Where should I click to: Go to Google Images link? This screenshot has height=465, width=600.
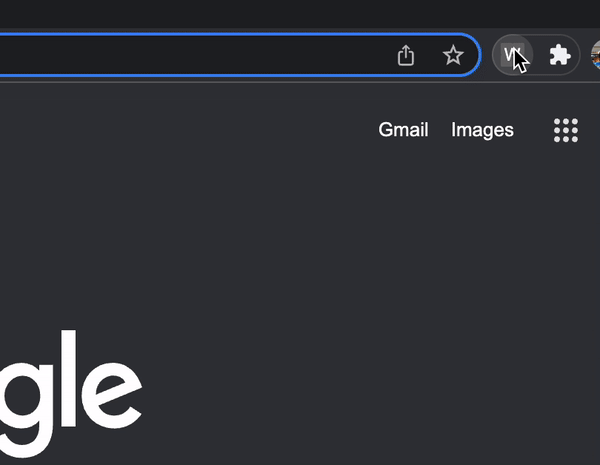pos(482,130)
